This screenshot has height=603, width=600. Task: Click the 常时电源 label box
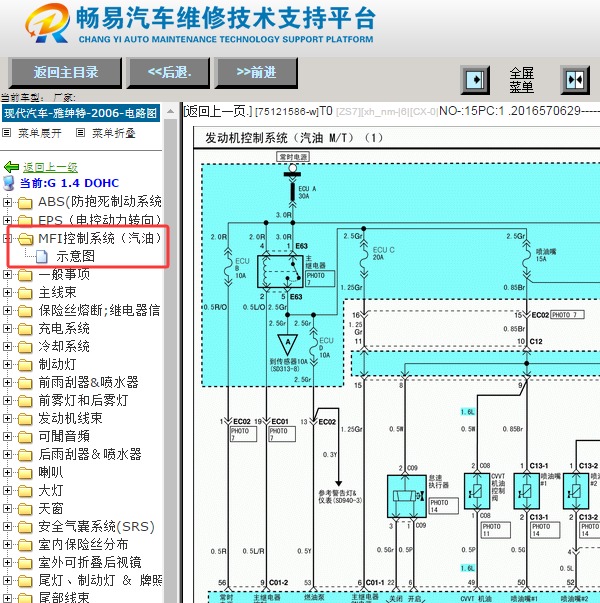click(293, 157)
